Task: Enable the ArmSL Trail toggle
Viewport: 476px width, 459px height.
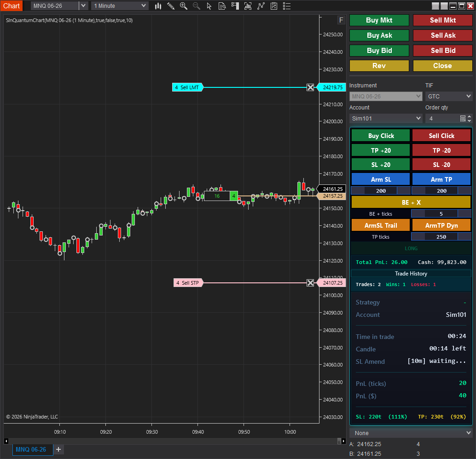Action: (x=380, y=225)
